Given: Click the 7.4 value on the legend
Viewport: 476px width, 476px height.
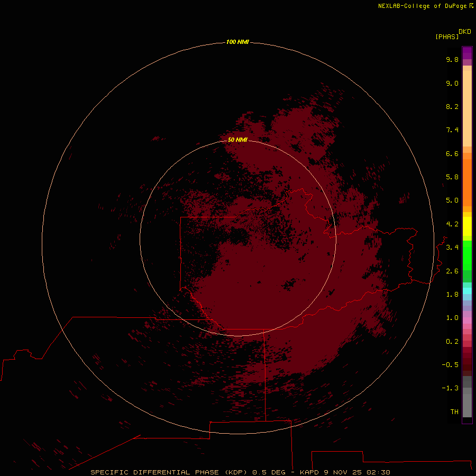Looking at the screenshot, I should 452,130.
